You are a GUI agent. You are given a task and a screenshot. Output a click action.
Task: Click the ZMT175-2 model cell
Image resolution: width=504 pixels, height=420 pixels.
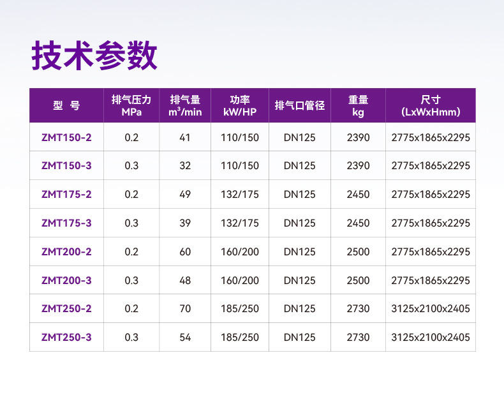tap(66, 194)
